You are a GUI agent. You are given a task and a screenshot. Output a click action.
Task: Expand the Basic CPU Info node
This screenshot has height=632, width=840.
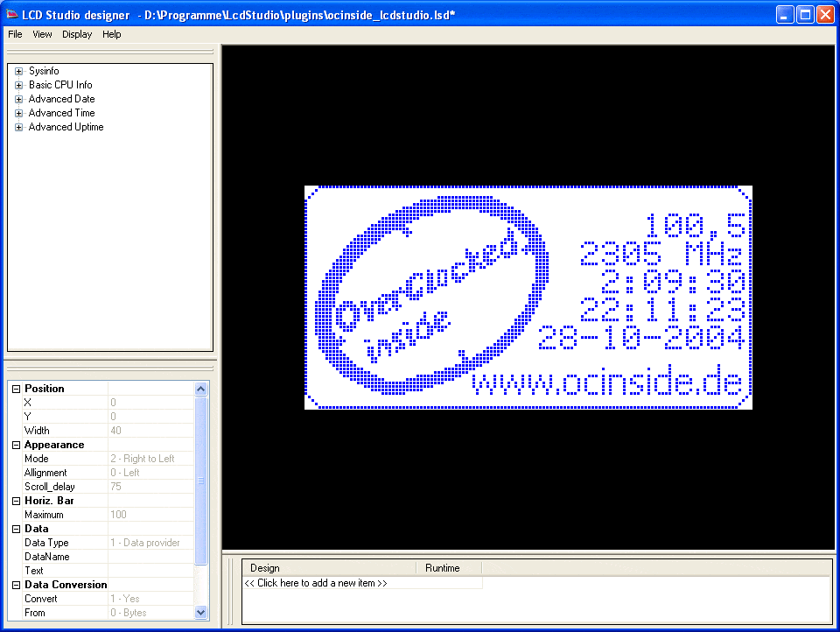18,85
